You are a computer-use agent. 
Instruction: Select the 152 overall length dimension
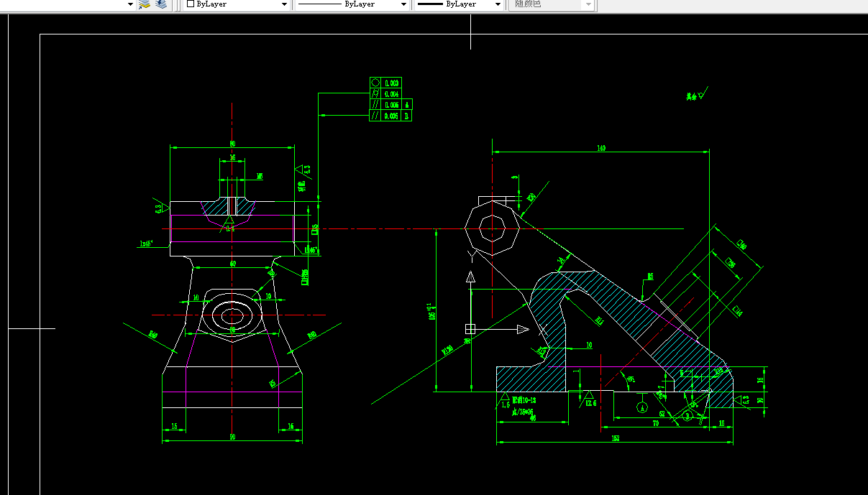coord(616,438)
